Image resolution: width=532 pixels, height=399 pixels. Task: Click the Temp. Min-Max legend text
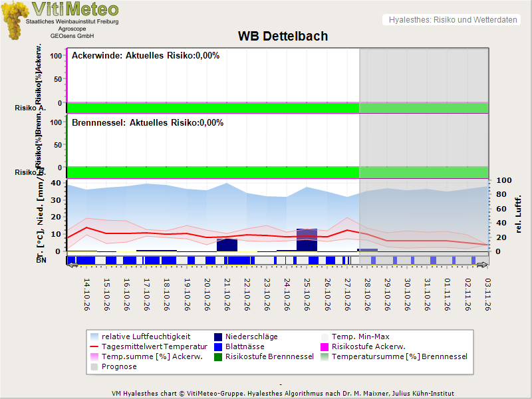click(360, 336)
